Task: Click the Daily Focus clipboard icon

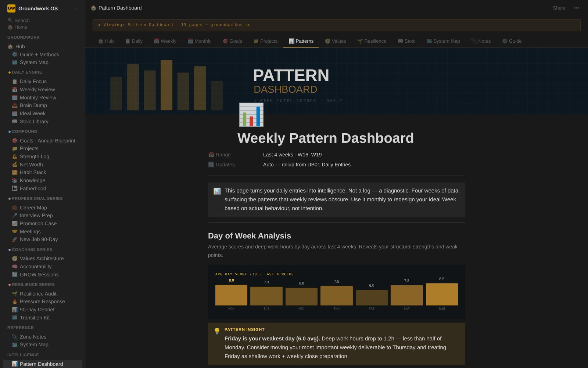Action: click(x=15, y=81)
